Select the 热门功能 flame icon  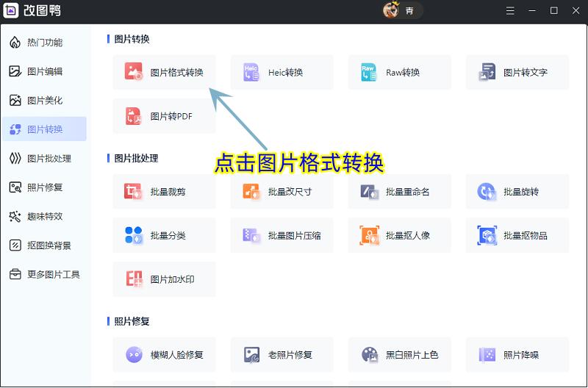pyautogui.click(x=15, y=43)
